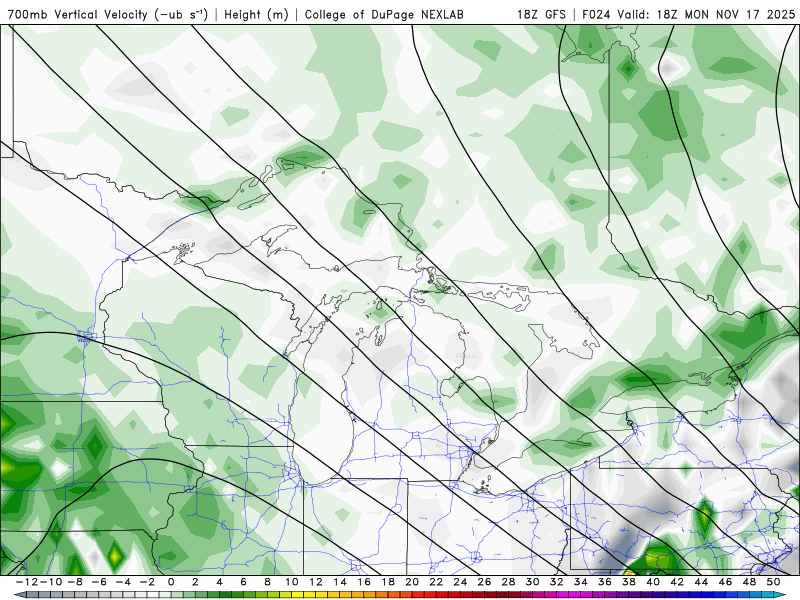Click the '18Z GFS' model run label
This screenshot has height=600, width=800.
tap(541, 15)
